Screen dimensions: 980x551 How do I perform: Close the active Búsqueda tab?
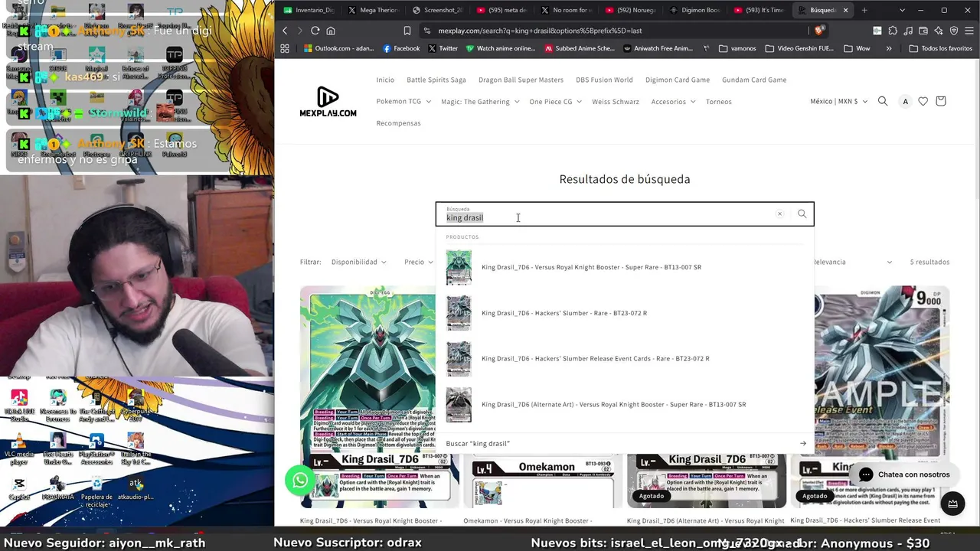846,10
